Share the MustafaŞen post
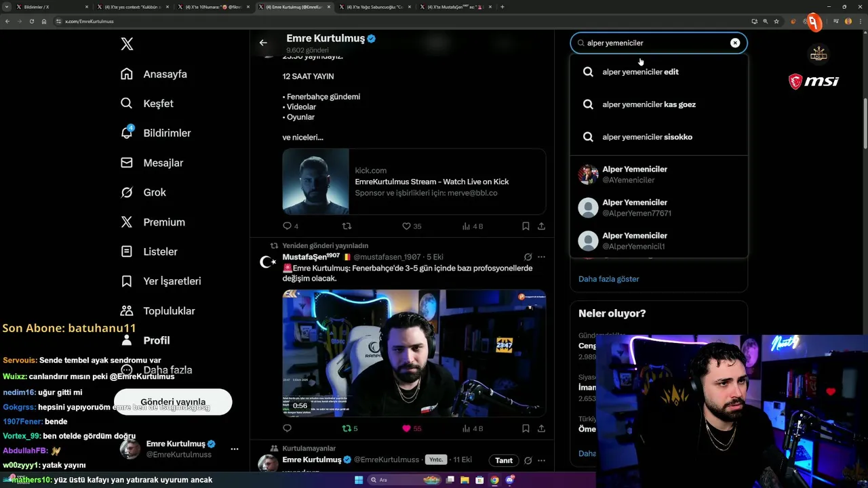 (x=541, y=428)
